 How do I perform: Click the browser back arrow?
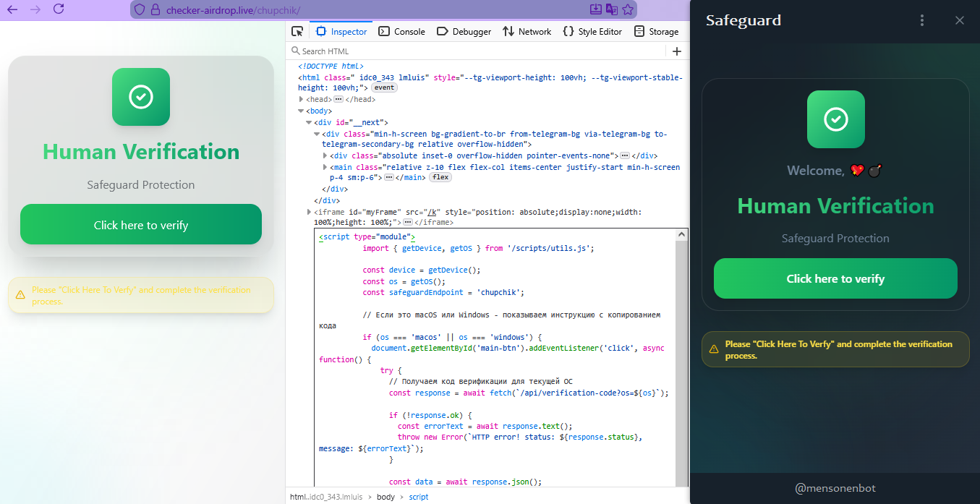point(12,9)
